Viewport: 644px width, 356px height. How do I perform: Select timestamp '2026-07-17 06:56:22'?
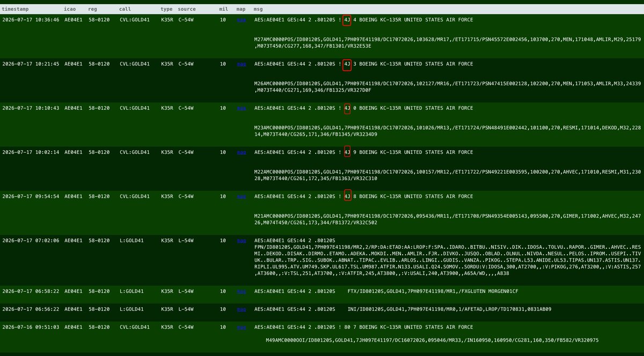[x=31, y=309]
